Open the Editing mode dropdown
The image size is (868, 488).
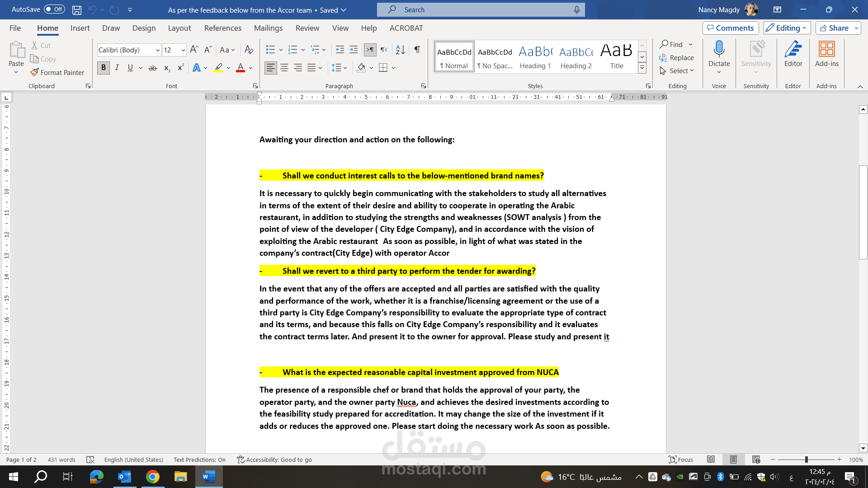pyautogui.click(x=787, y=28)
